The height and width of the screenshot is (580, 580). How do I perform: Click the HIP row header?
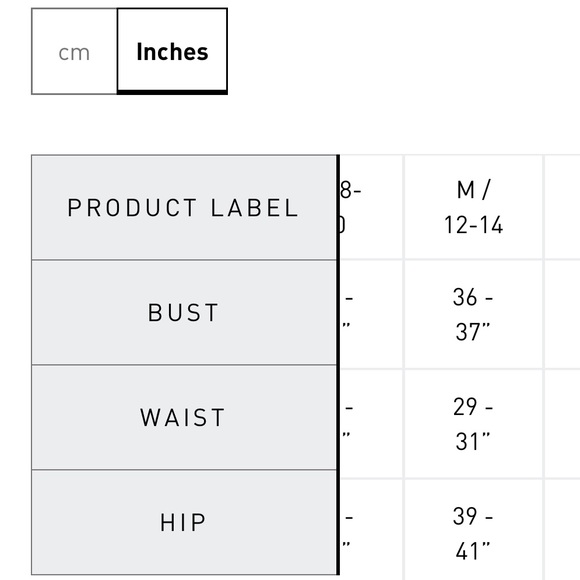(x=184, y=522)
